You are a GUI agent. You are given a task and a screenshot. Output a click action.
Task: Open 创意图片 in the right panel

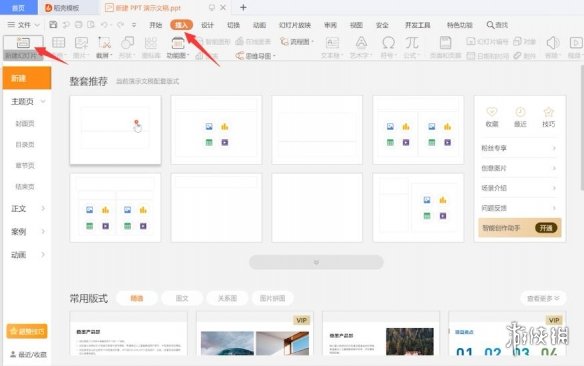click(x=519, y=168)
